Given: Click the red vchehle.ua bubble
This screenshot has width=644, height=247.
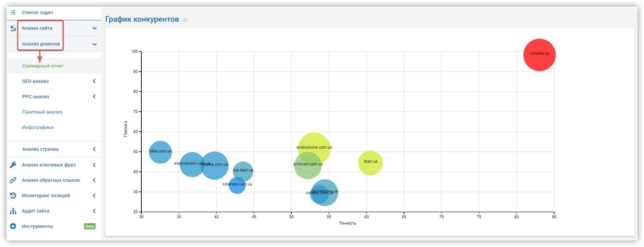Looking at the screenshot, I should [x=539, y=55].
